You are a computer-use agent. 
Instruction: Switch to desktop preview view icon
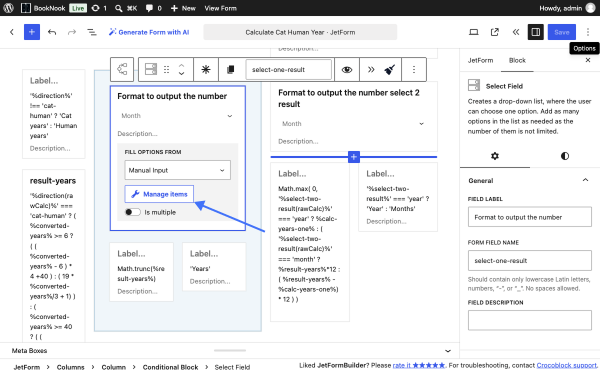(474, 32)
